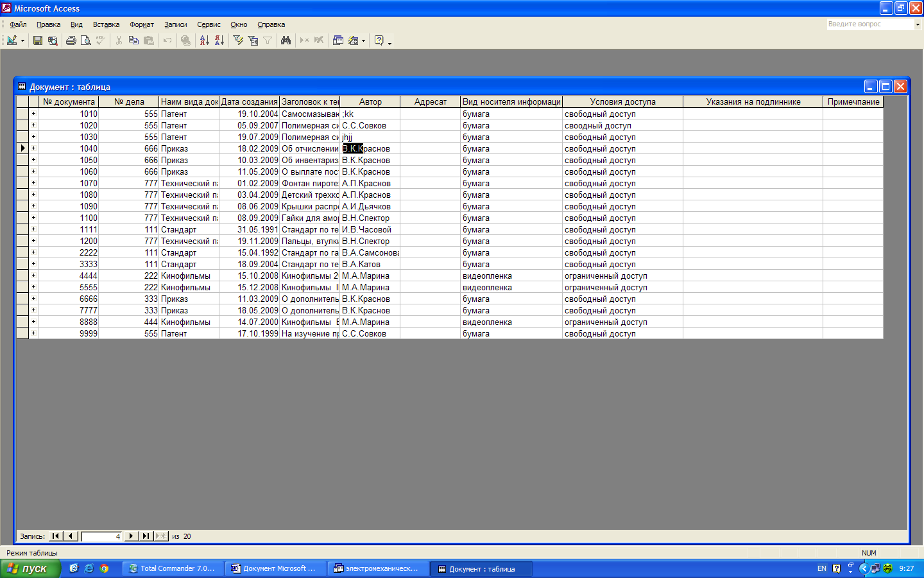The image size is (924, 578).
Task: Click the select-all corner of the table
Action: pos(22,101)
